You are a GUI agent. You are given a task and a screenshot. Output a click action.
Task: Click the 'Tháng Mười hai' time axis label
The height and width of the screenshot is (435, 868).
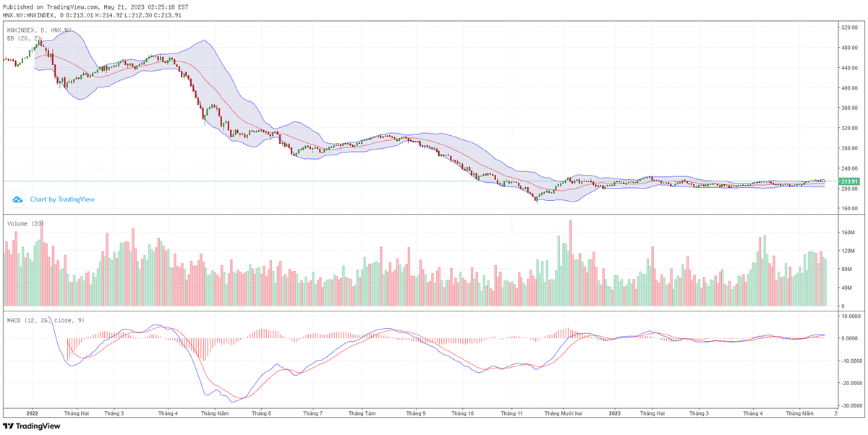click(564, 413)
